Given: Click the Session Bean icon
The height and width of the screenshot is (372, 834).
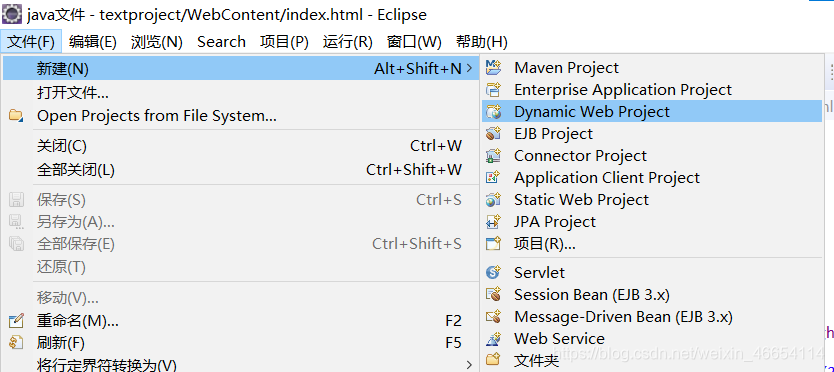Looking at the screenshot, I should pos(494,294).
